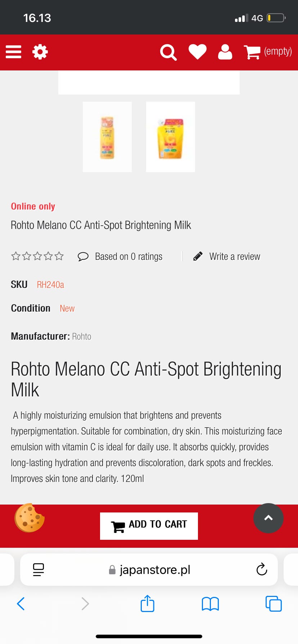The width and height of the screenshot is (298, 644).
Task: Open the settings gear icon
Action: coord(40,52)
